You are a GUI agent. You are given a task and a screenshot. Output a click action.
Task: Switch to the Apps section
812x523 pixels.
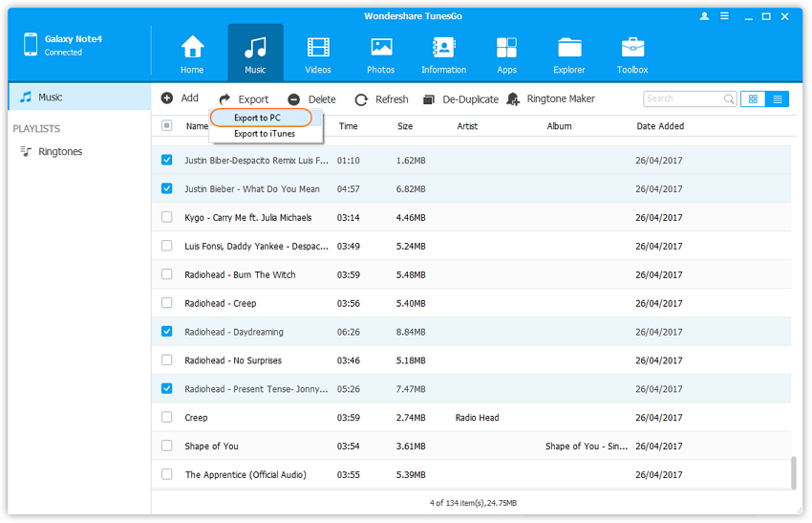pos(506,54)
